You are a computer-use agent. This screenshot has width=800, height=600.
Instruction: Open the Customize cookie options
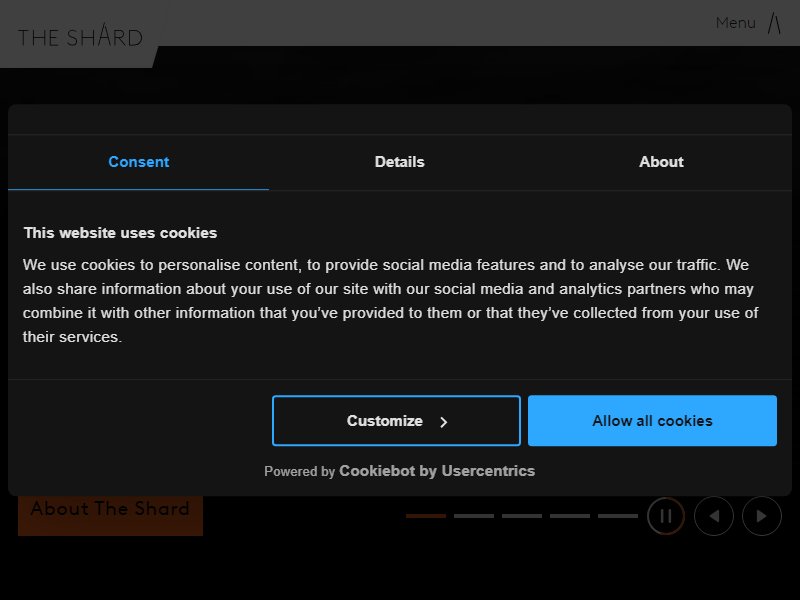tap(396, 420)
